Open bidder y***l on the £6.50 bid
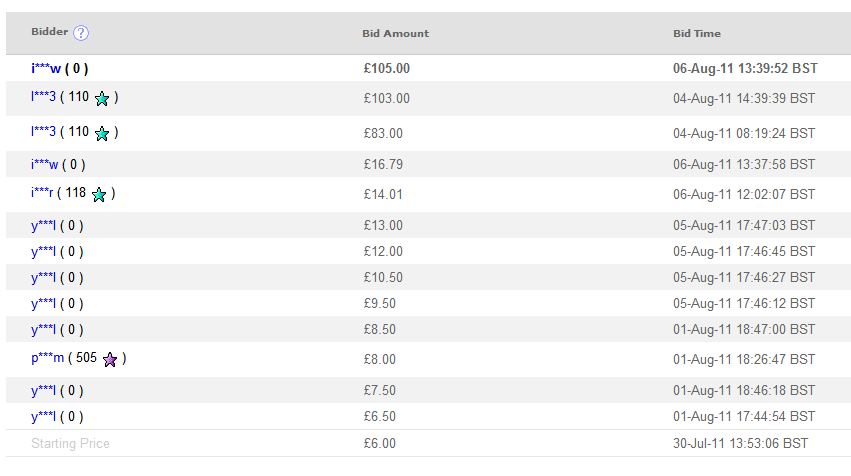The image size is (851, 476). coord(43,417)
